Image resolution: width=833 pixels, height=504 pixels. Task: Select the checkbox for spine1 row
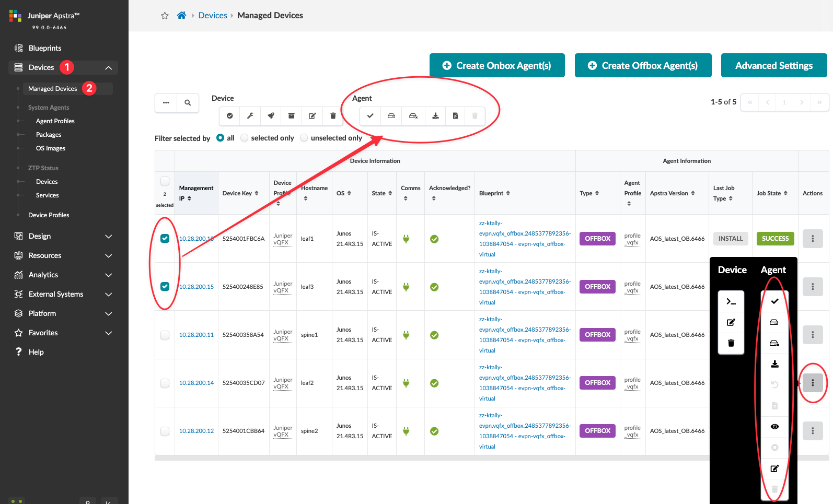(x=165, y=335)
